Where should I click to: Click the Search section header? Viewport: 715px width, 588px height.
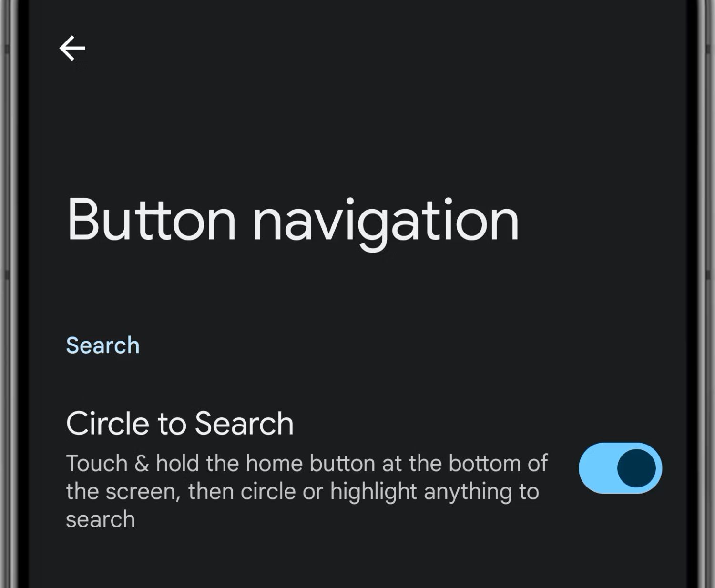[x=102, y=345]
